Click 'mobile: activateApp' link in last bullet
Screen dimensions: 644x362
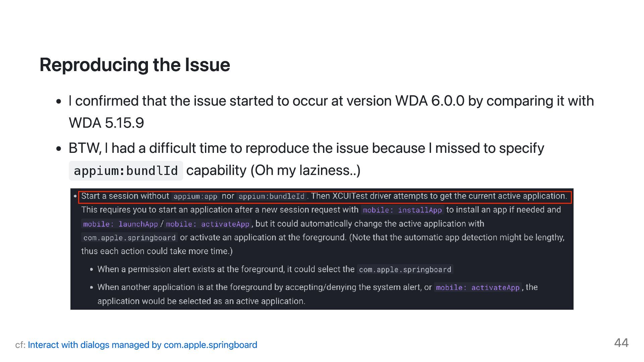coord(477,288)
